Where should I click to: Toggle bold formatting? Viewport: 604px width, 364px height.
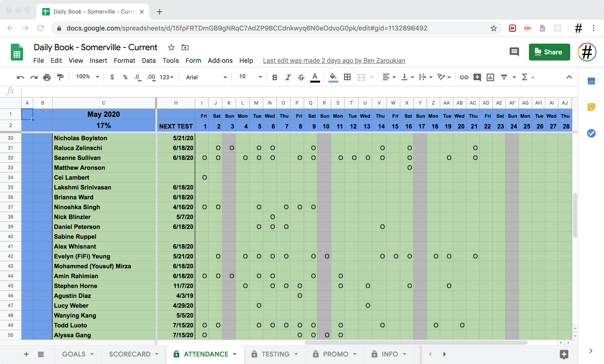tap(275, 77)
